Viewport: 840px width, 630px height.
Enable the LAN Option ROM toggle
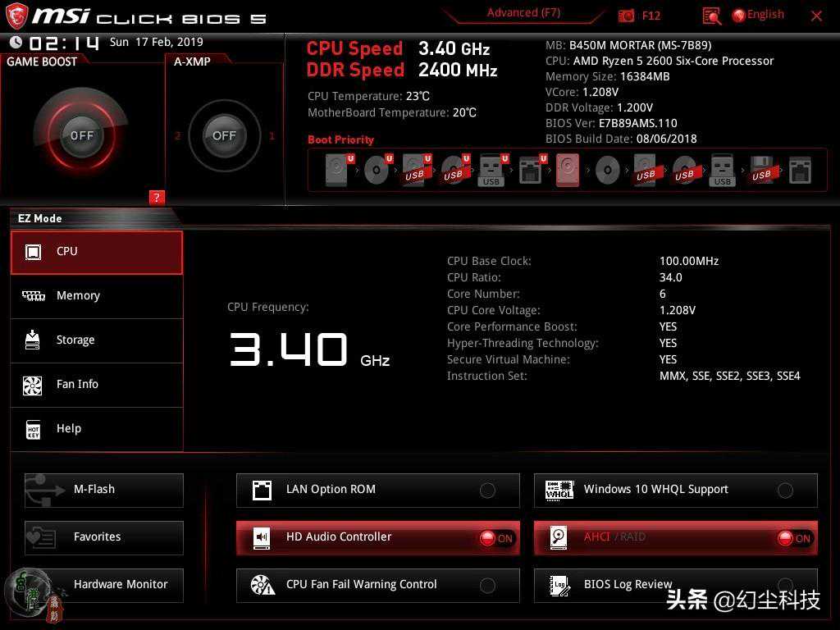coord(487,491)
